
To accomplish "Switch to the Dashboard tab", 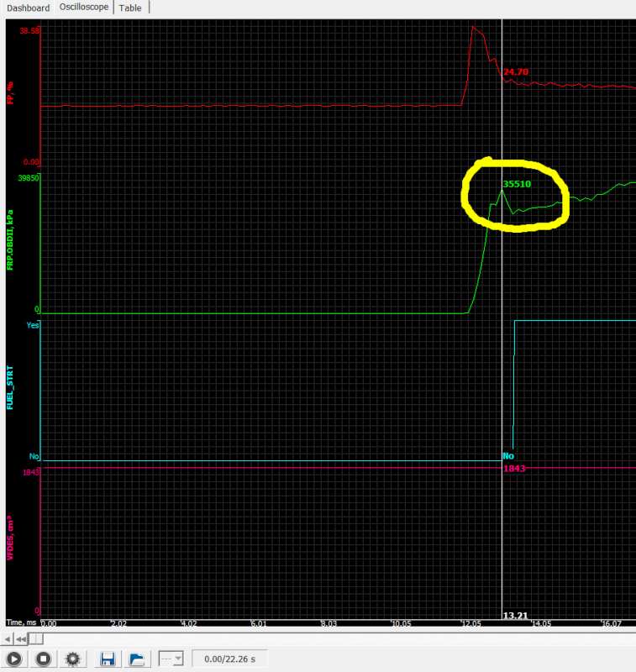I will tap(29, 8).
